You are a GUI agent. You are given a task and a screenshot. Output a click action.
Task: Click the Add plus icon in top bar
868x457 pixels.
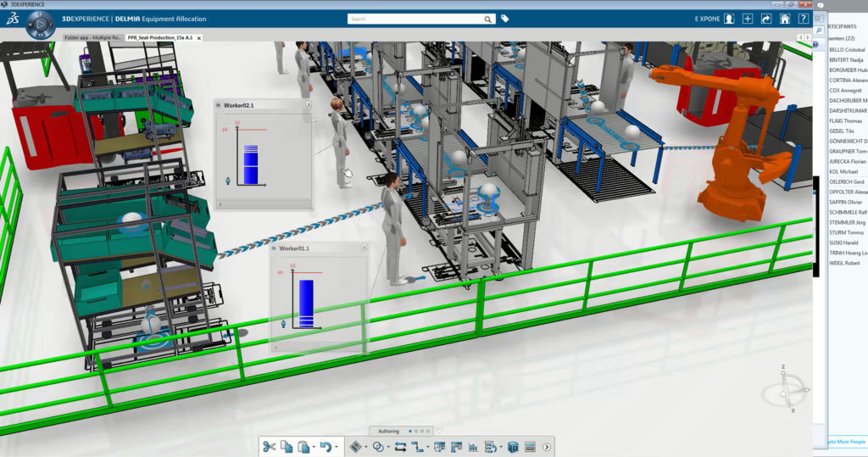[x=747, y=19]
